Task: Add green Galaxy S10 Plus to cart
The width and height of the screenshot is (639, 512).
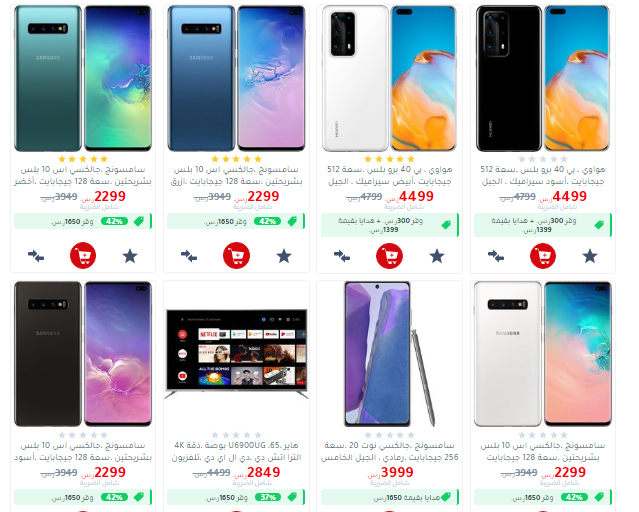Action: coord(83,256)
